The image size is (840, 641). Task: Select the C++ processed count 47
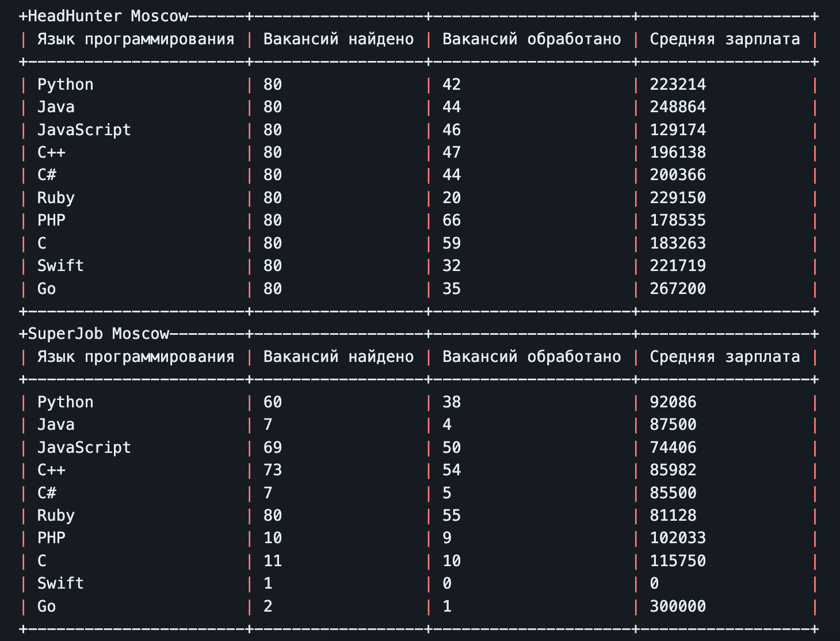pos(451,152)
